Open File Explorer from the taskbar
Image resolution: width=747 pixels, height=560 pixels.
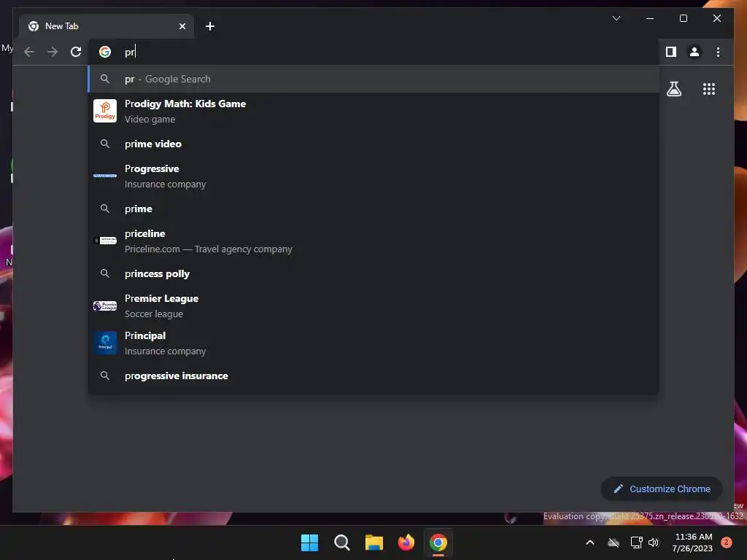tap(374, 542)
